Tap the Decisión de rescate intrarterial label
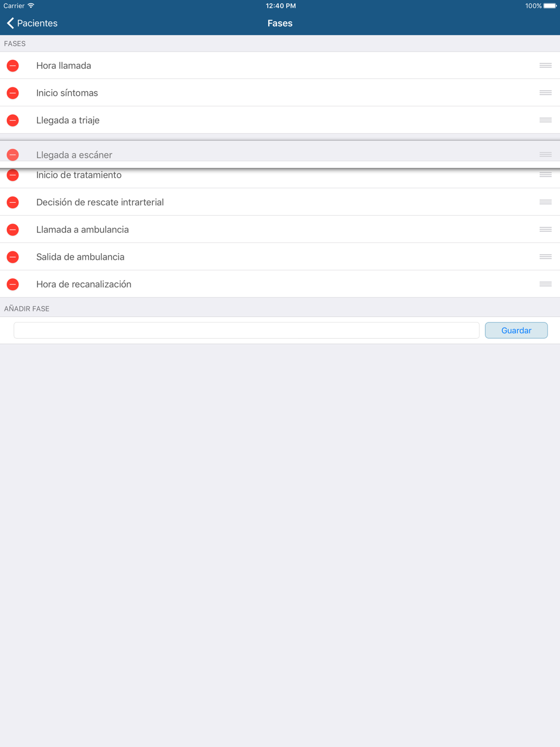 [100, 202]
